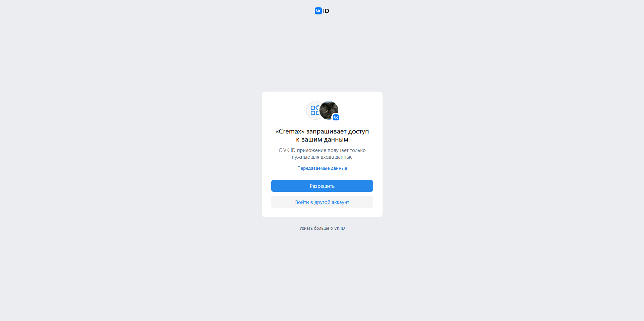Click the word «Cremax» in the heading

click(x=290, y=131)
